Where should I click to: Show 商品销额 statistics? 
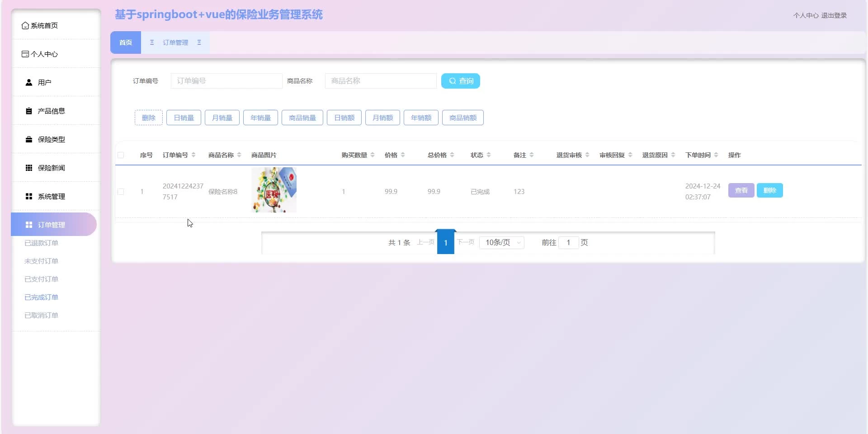[x=463, y=118]
